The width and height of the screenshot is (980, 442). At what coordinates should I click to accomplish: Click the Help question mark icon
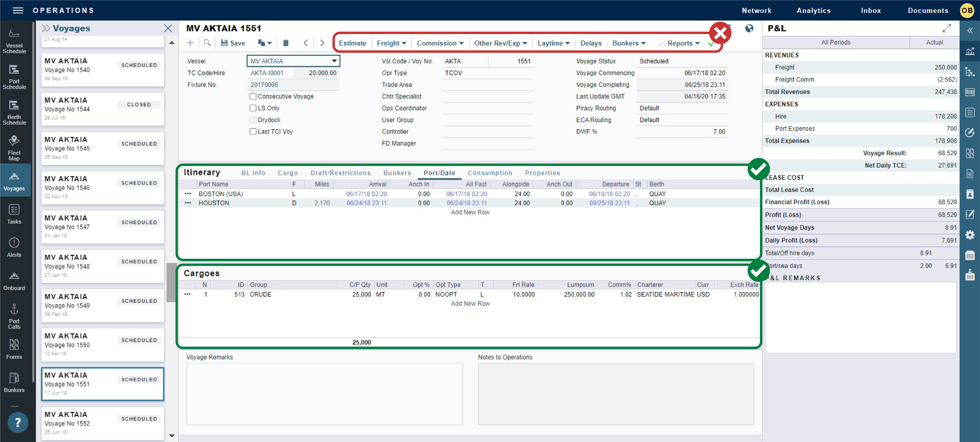[18, 422]
